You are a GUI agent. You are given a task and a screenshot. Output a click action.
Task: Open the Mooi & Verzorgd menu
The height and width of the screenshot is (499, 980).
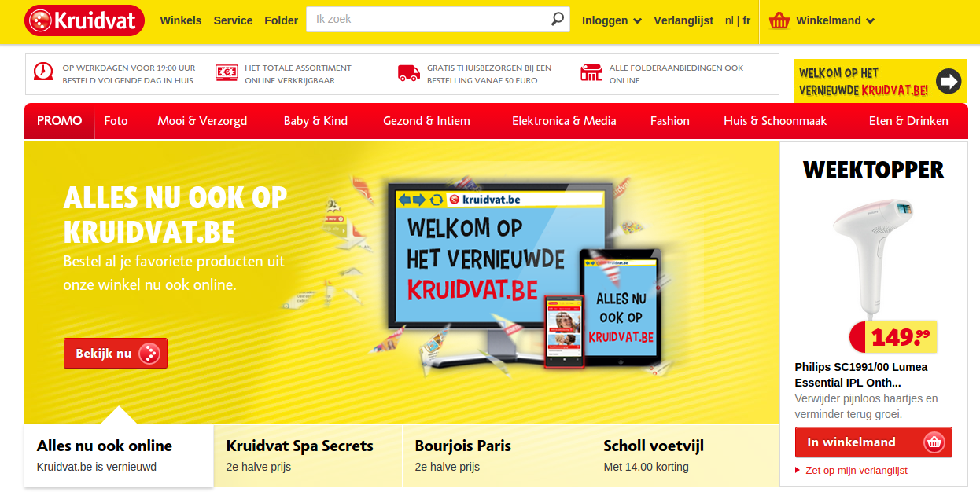pyautogui.click(x=202, y=121)
